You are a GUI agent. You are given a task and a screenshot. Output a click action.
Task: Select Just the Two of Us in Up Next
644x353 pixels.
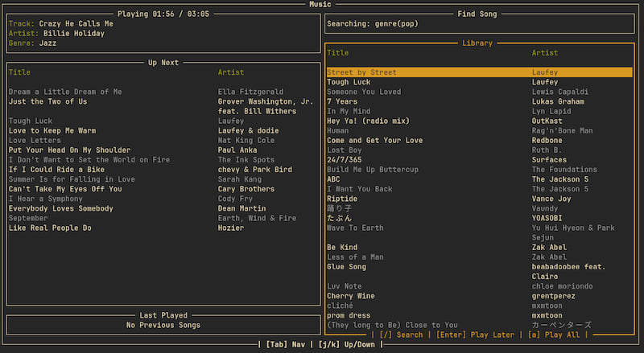48,102
